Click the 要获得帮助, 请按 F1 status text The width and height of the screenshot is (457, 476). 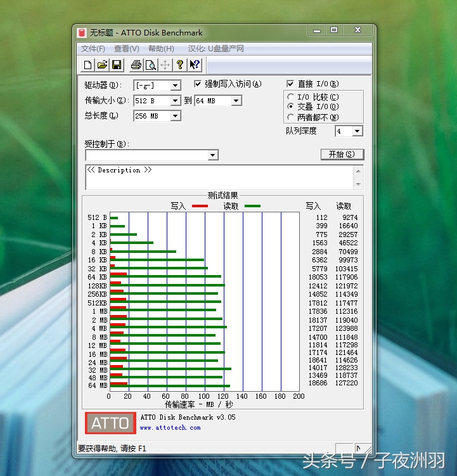112,448
